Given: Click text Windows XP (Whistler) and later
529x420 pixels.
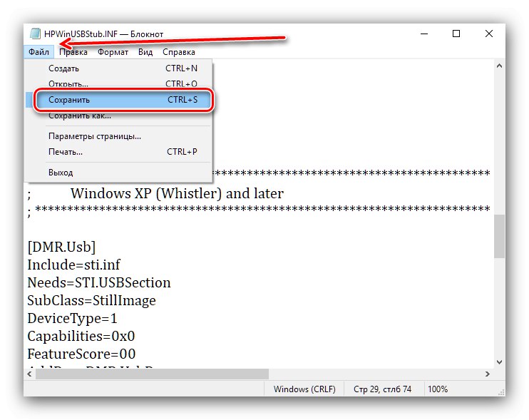Looking at the screenshot, I should point(177,193).
